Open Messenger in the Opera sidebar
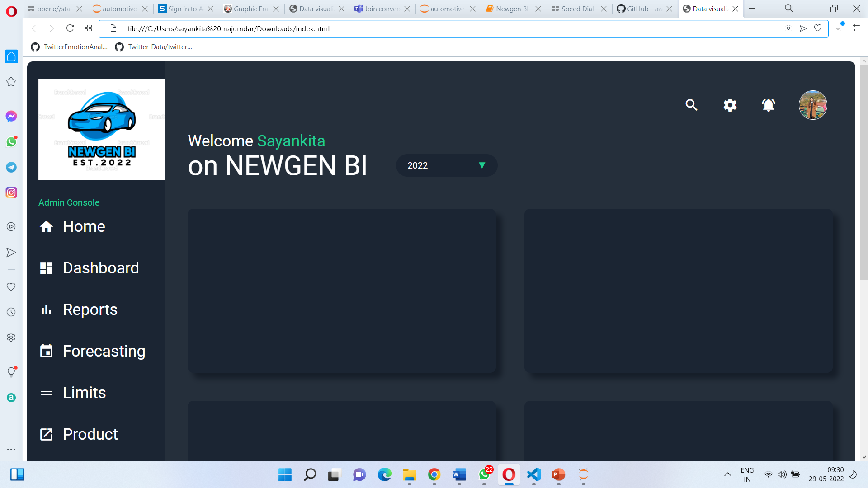868x488 pixels. tap(11, 116)
